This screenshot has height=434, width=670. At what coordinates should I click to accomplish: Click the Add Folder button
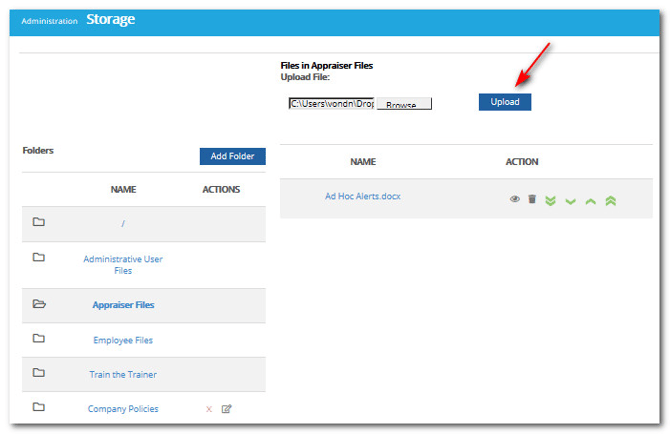pyautogui.click(x=232, y=156)
